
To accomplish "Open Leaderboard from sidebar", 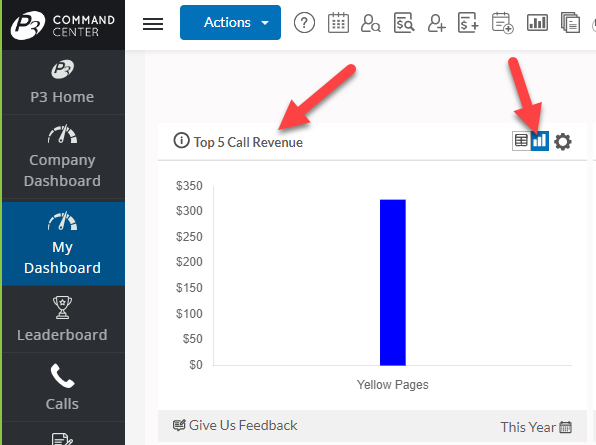I will [x=62, y=319].
